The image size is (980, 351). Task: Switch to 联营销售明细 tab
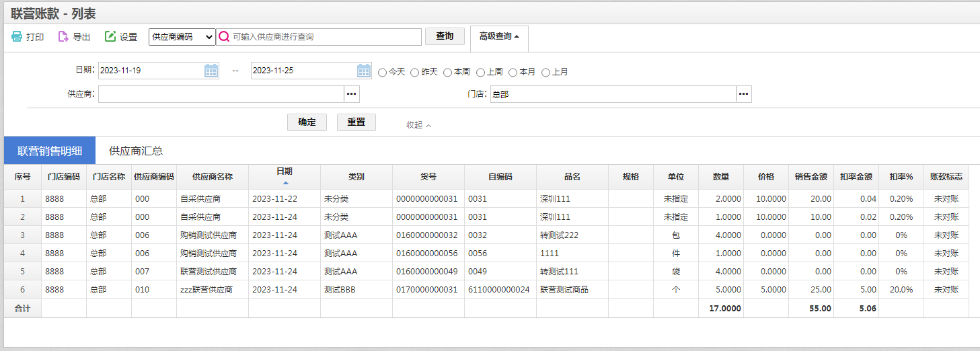tap(50, 151)
